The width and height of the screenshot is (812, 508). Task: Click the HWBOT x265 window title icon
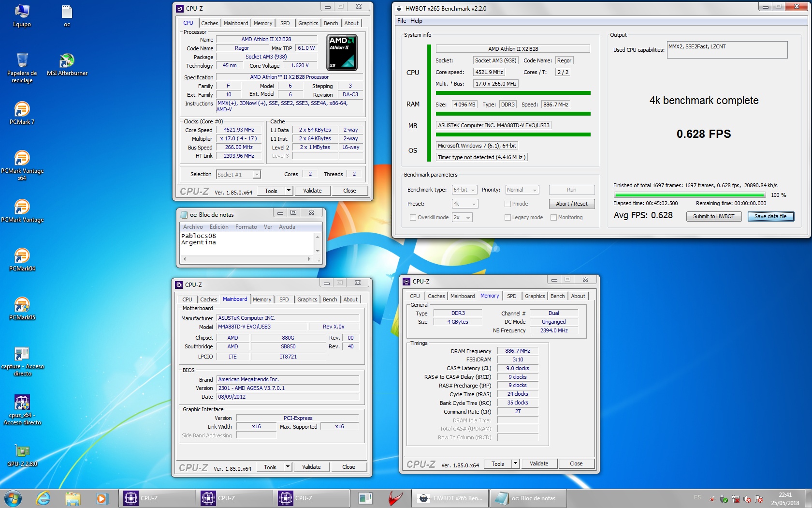point(399,8)
